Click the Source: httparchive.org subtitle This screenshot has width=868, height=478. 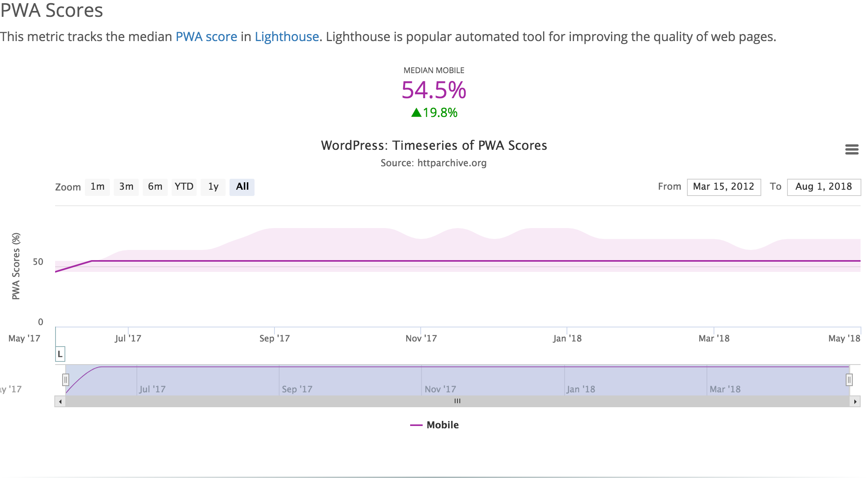(x=434, y=163)
